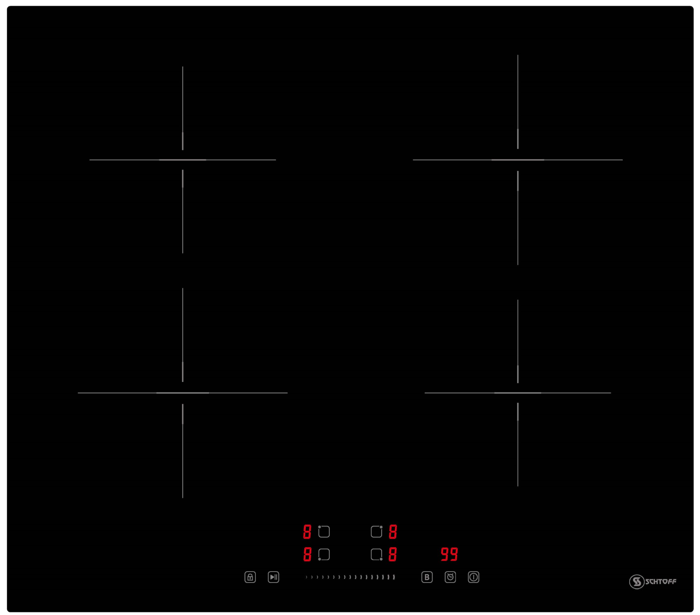Set lowest power on the slider's left end
Image resolution: width=700 pixels, height=615 pixels.
(306, 577)
